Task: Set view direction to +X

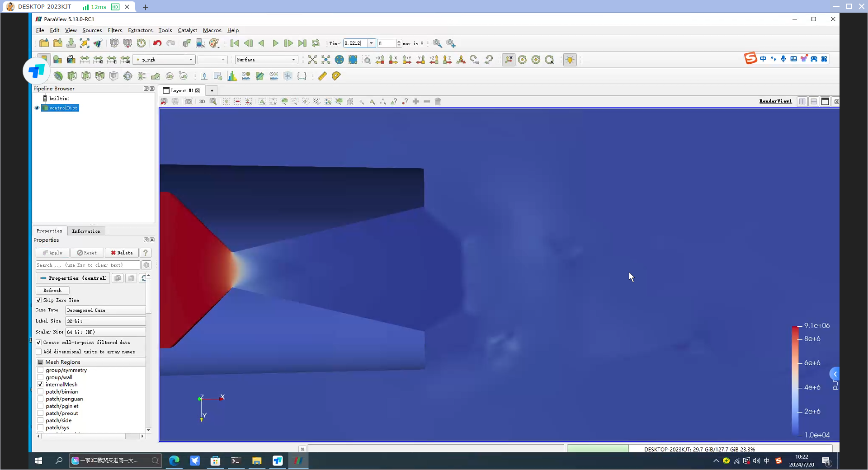Action: (x=380, y=60)
